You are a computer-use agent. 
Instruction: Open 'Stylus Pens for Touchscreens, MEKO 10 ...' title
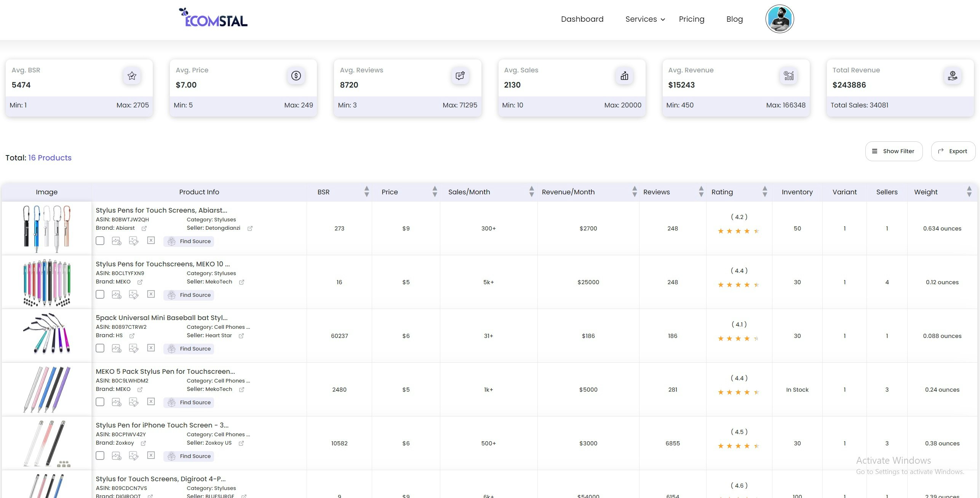(x=163, y=264)
